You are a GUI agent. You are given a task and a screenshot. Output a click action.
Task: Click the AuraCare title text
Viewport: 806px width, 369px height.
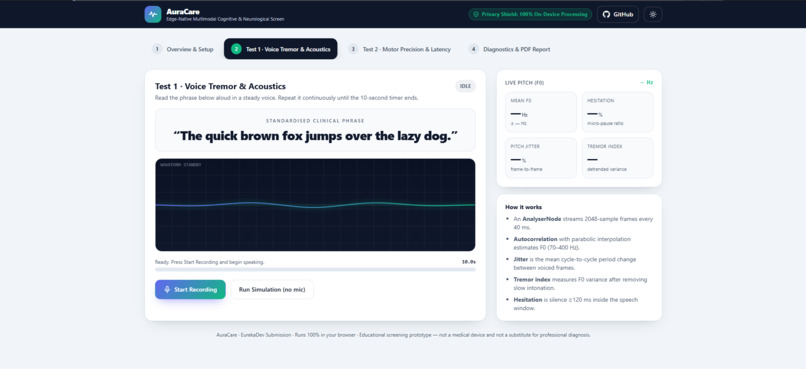183,11
